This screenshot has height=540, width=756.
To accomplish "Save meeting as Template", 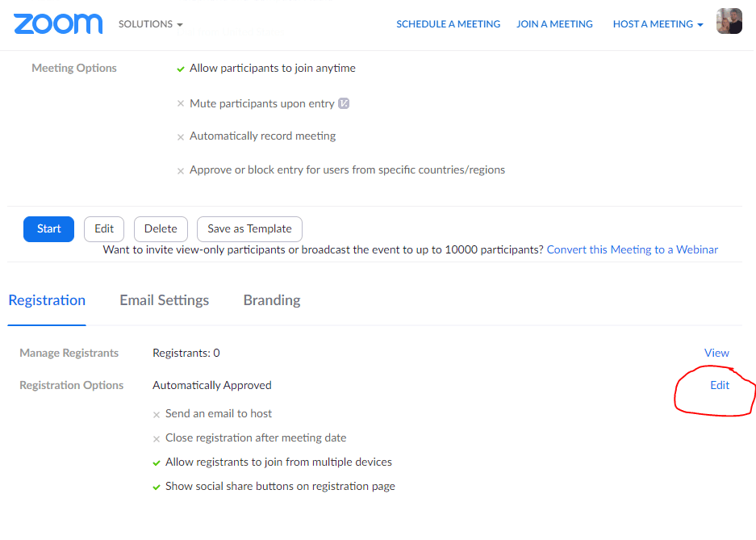I will click(249, 228).
